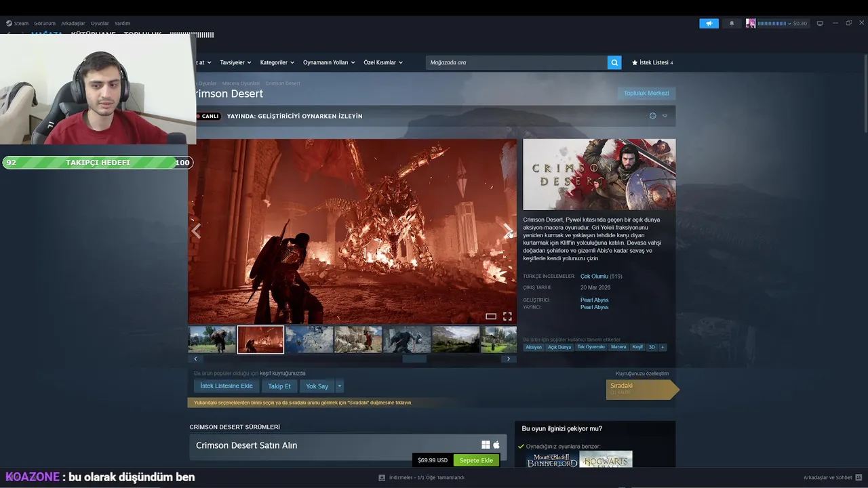Click the announcements megaphone icon
868x488 pixels.
point(709,23)
